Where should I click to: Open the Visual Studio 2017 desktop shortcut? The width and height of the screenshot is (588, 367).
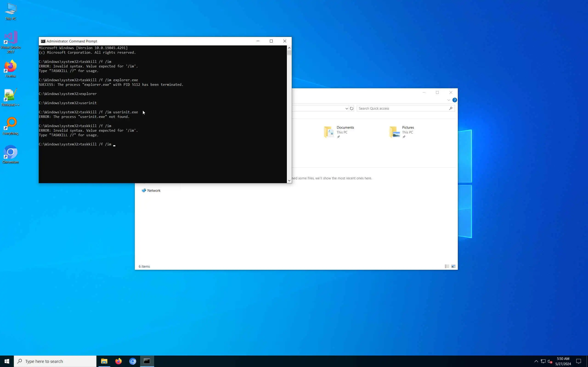tap(10, 42)
